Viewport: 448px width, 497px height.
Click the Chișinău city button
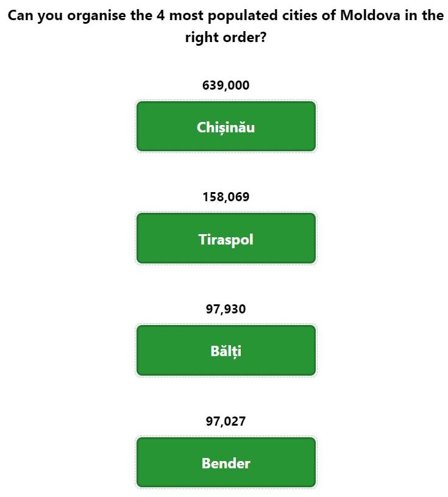click(226, 126)
